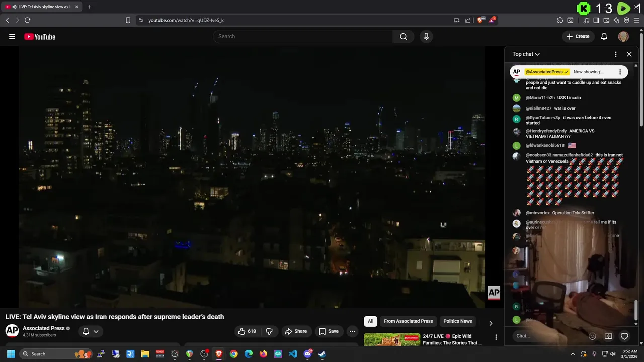
Task: Expand notification preferences chevron beside bell
Action: pyautogui.click(x=96, y=331)
